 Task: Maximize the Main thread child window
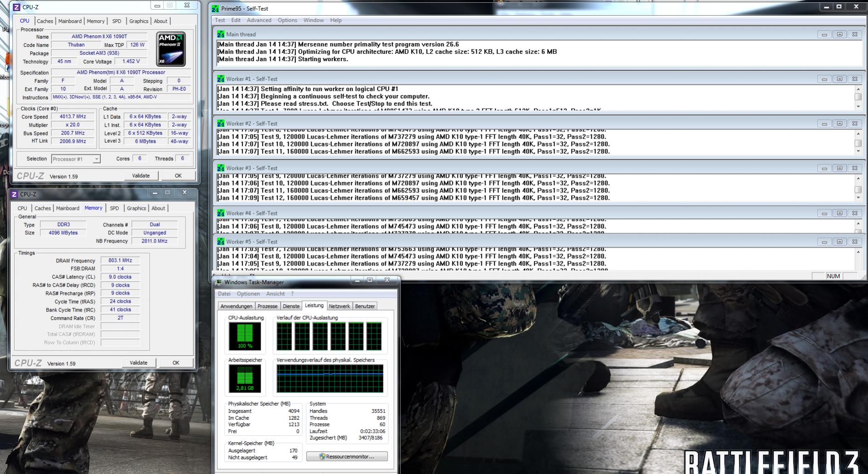pyautogui.click(x=839, y=34)
